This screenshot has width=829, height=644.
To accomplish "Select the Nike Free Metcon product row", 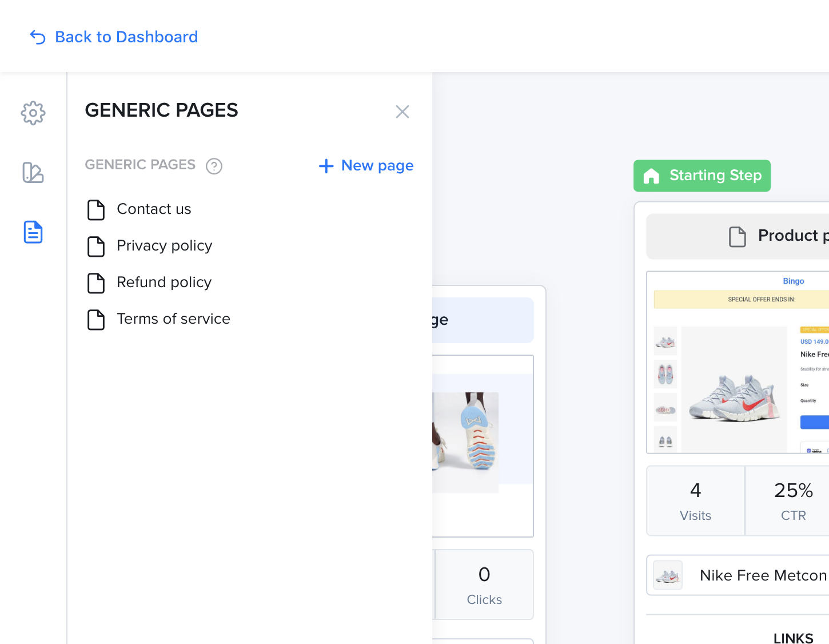I will pos(738,575).
